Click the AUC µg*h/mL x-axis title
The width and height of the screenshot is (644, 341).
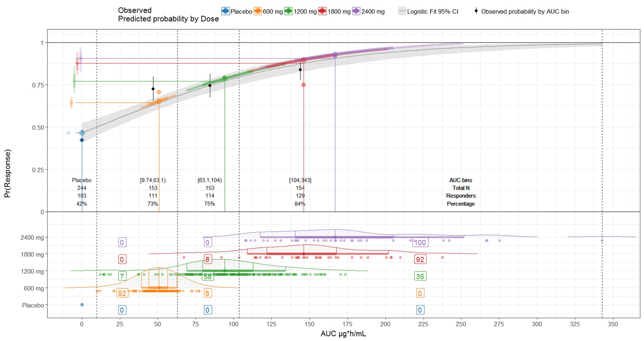pyautogui.click(x=343, y=334)
